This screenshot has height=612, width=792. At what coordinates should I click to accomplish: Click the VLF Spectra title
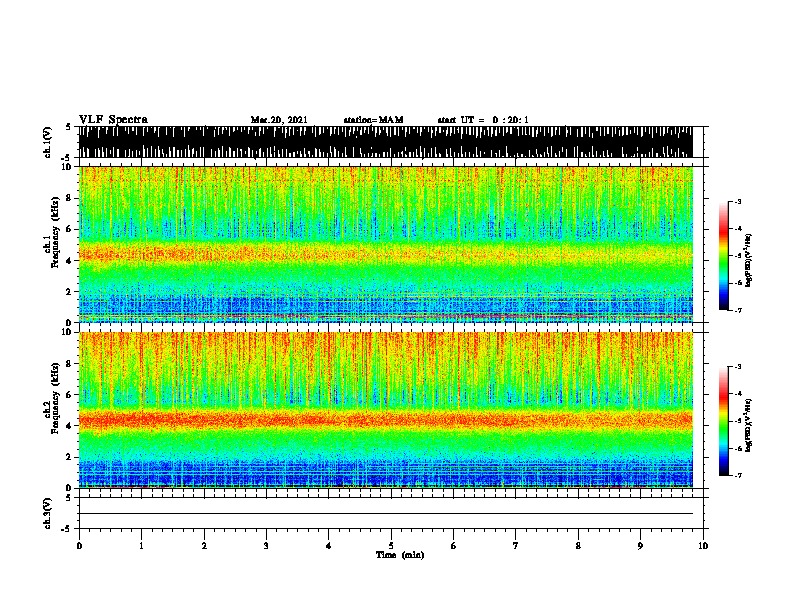click(x=113, y=120)
